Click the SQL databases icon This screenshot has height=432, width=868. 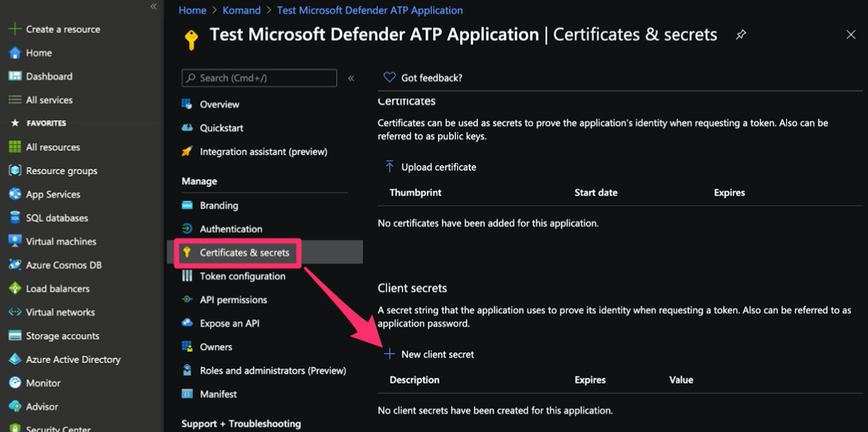tap(15, 218)
